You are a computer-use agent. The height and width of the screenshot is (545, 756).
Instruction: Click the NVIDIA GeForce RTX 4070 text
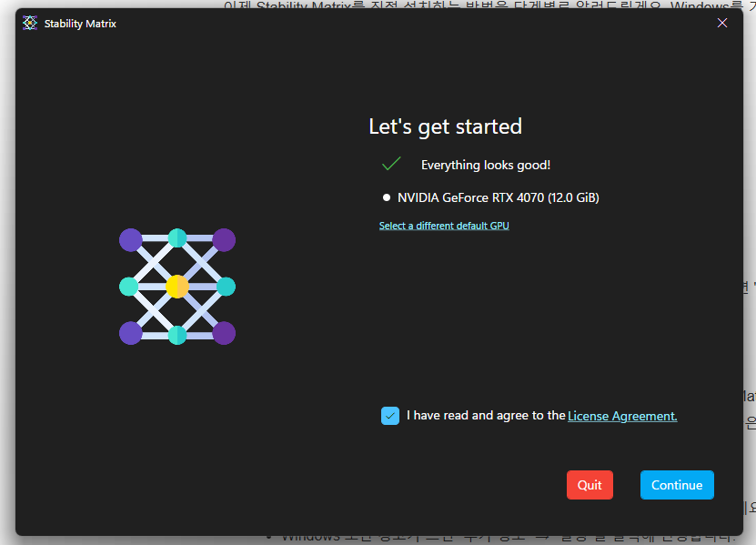coord(498,197)
